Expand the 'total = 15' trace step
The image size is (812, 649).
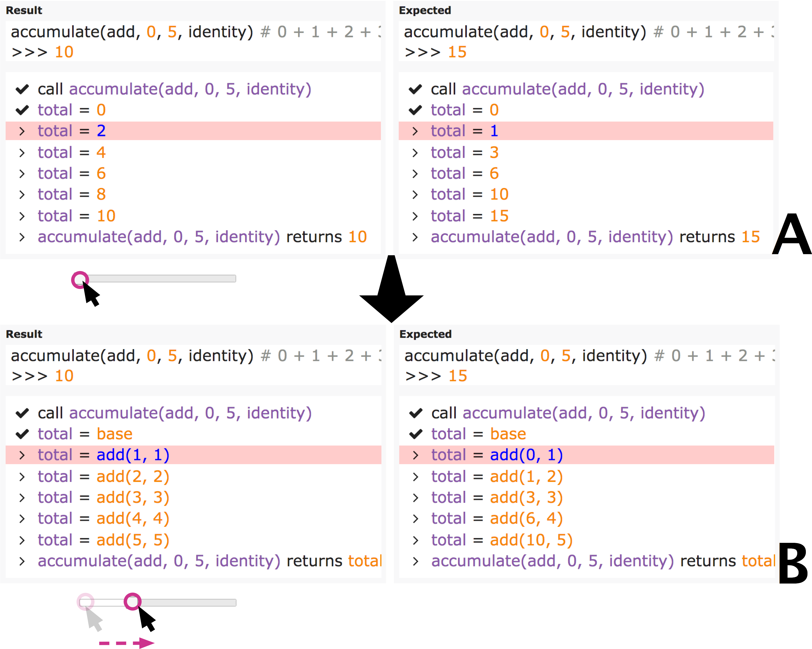[x=415, y=216]
